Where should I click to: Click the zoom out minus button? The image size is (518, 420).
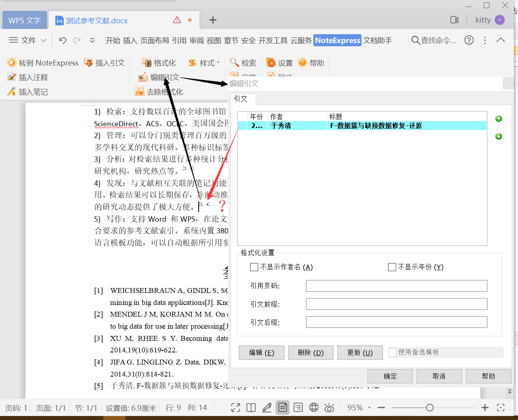[381, 408]
